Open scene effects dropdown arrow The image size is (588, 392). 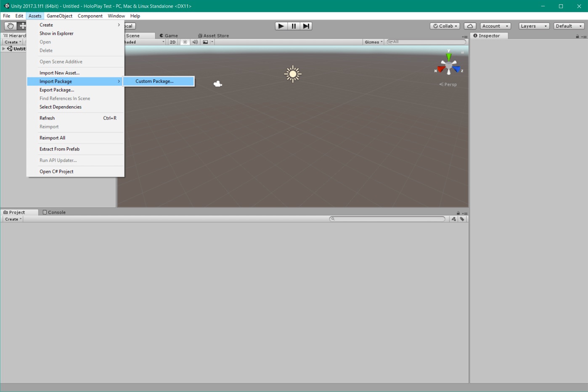point(212,42)
